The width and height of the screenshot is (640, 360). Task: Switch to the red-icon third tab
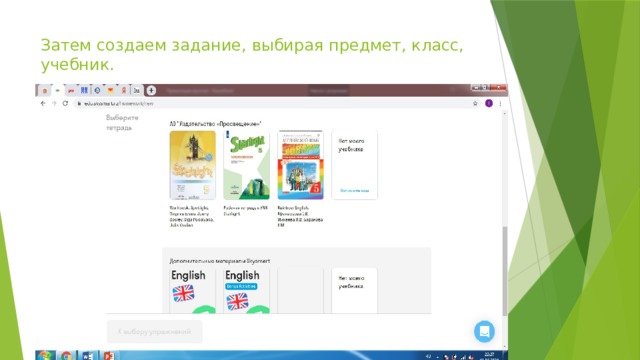coord(71,90)
